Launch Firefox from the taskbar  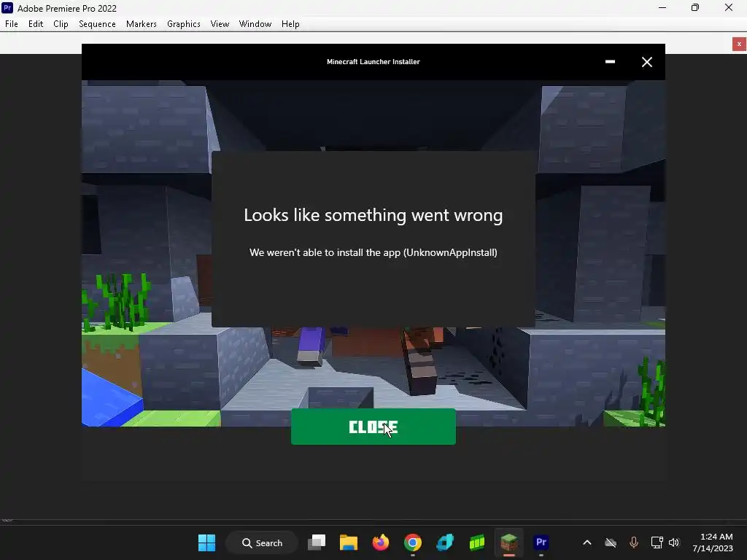pos(381,542)
